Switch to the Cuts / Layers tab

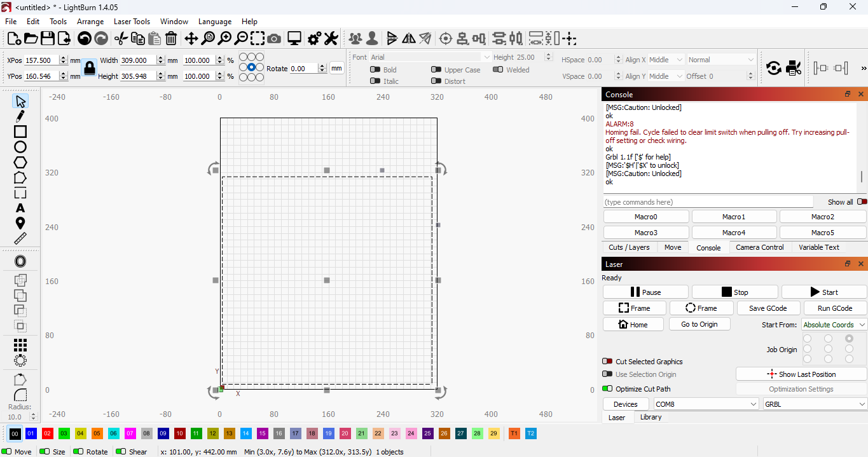coord(629,247)
